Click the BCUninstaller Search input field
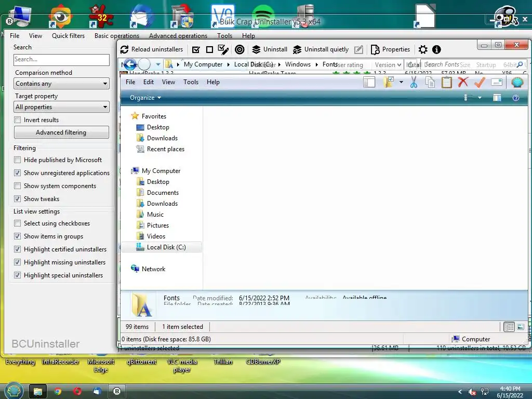Viewport: 532px width, 399px height. pyautogui.click(x=61, y=60)
